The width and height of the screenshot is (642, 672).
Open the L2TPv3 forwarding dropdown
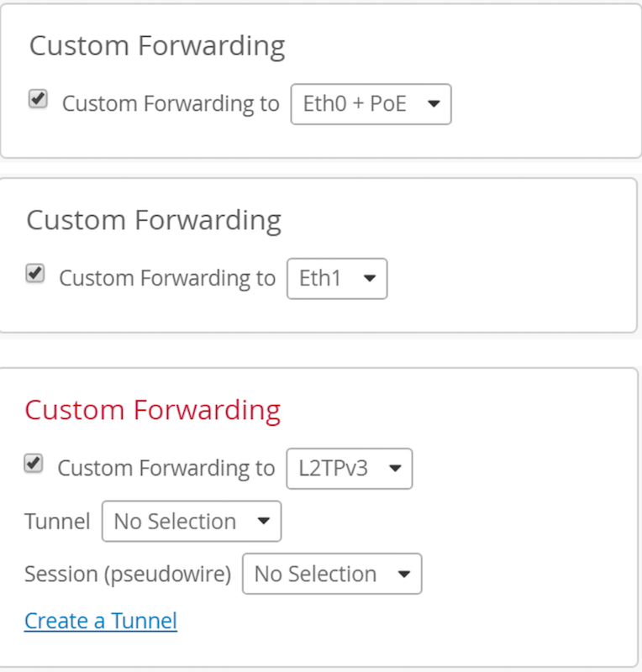pos(350,469)
